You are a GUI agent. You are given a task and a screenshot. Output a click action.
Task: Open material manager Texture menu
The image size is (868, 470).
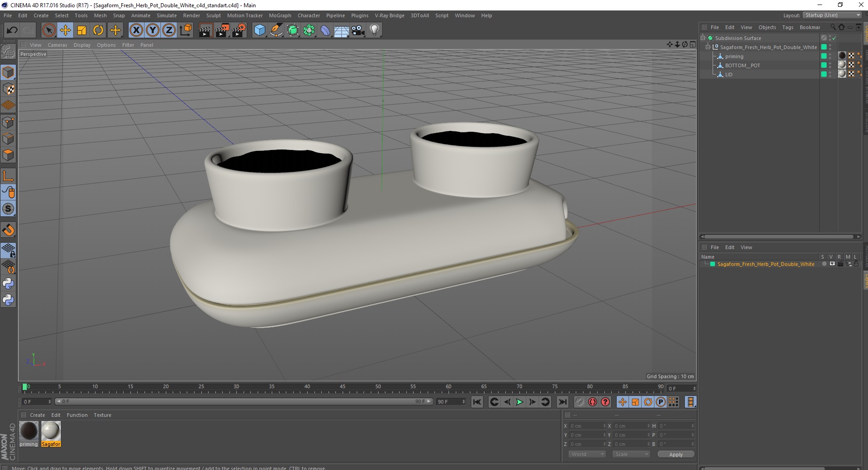[x=102, y=415]
